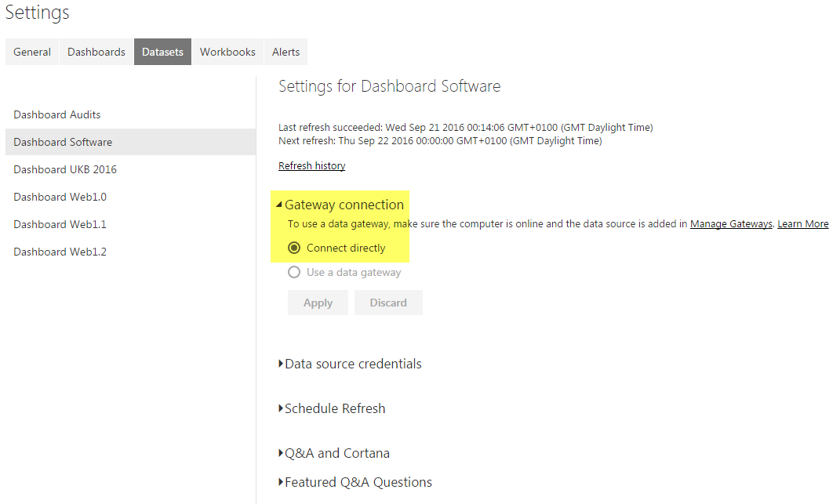Switch to the Dashboards tab
840x504 pixels.
click(x=96, y=52)
